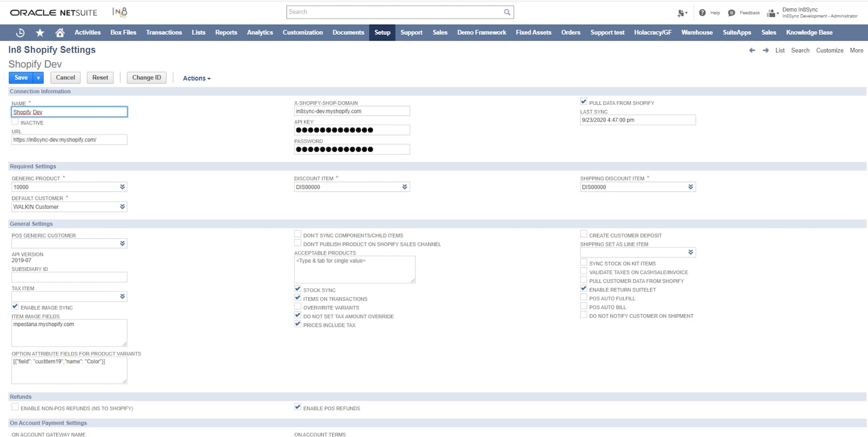Click the URL input field

pos(69,140)
